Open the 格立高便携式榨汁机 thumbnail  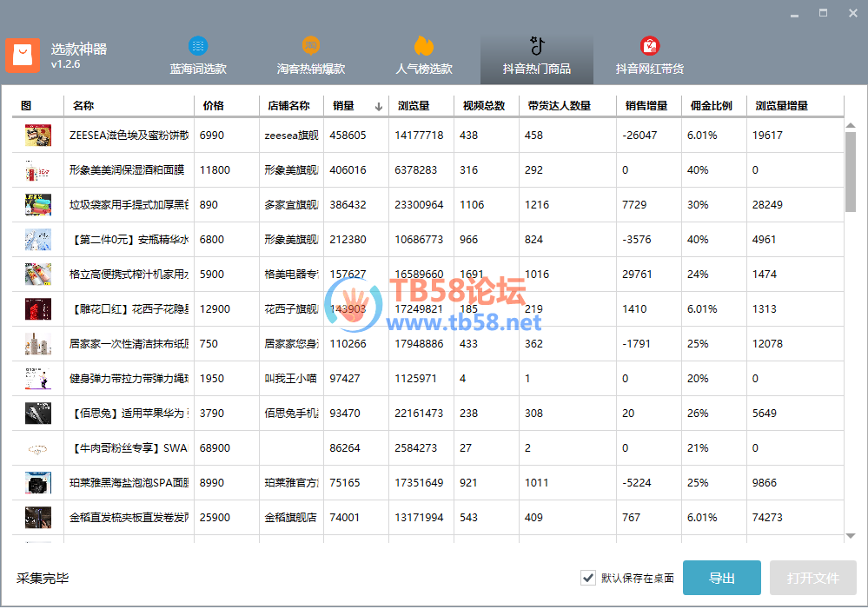click(x=38, y=274)
